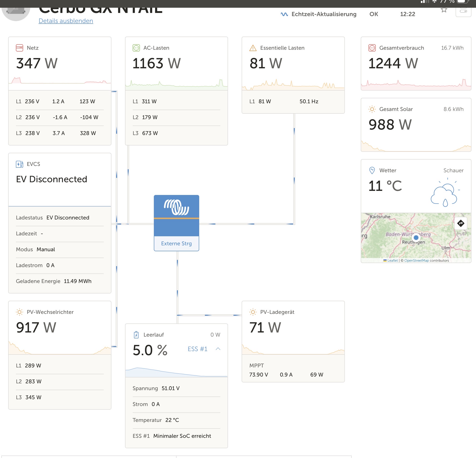Collapse the ESS #1 battery chevron

click(218, 349)
